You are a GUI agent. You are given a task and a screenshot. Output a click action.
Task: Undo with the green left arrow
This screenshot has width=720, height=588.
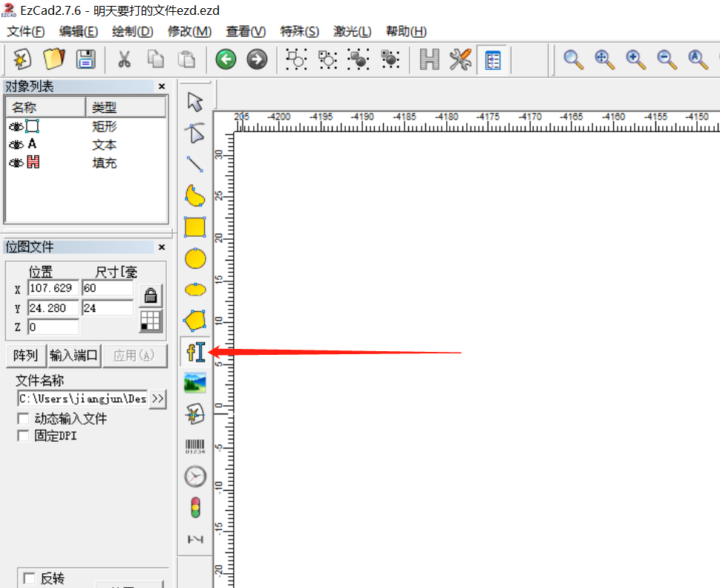(x=226, y=59)
